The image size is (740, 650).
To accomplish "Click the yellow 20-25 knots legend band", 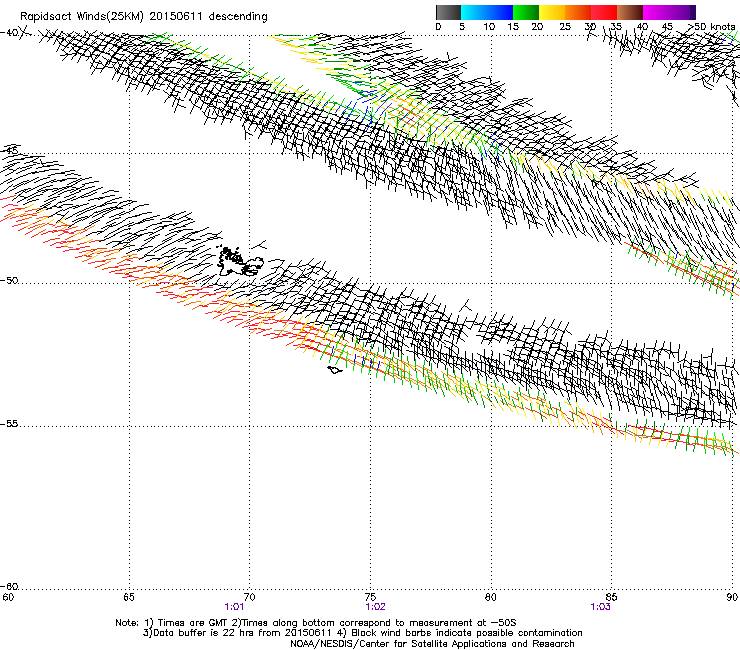I will tap(552, 12).
